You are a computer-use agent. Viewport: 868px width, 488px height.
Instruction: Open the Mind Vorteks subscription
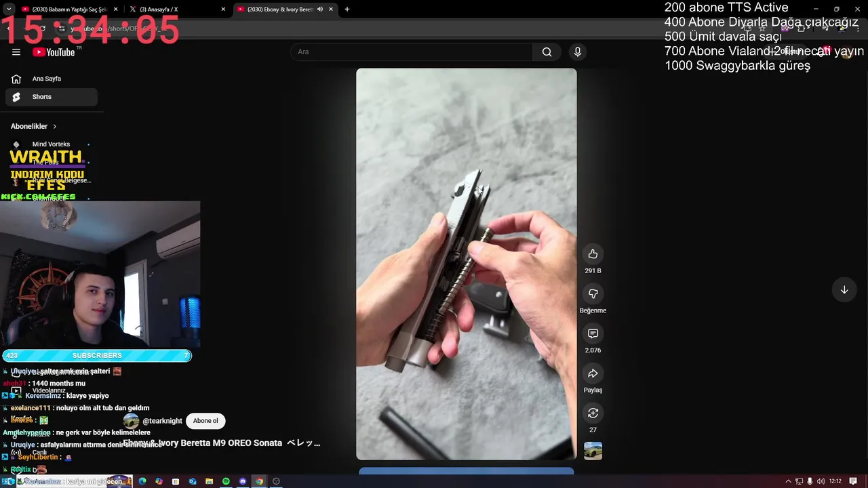[x=52, y=144]
